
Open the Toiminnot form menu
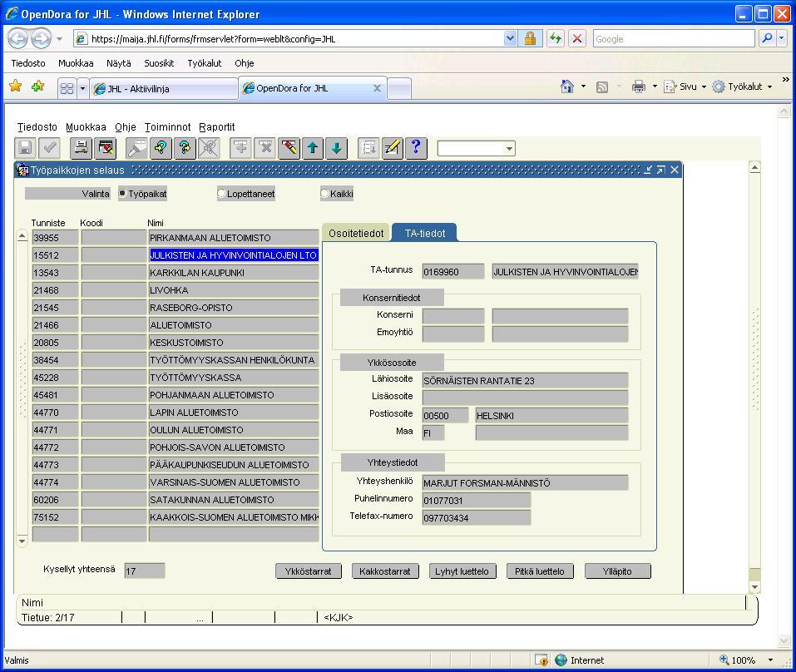(167, 127)
